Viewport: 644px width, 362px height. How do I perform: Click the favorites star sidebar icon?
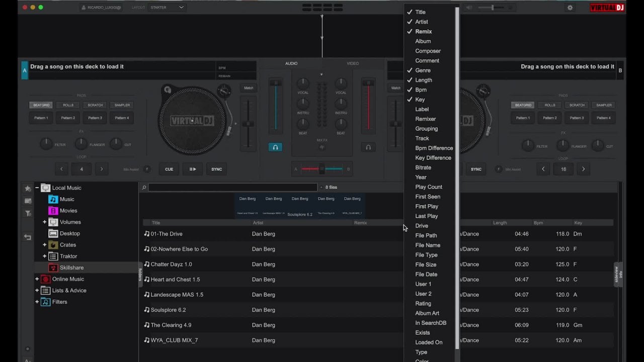click(28, 189)
